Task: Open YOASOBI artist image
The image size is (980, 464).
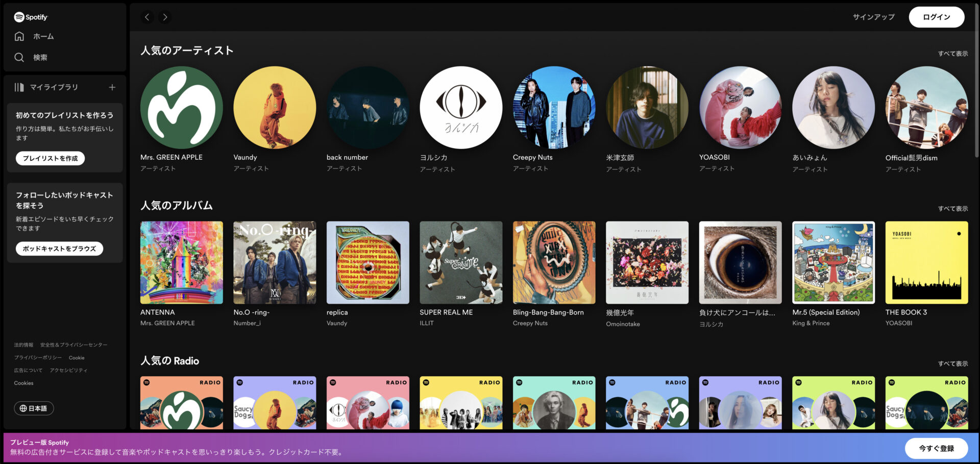Action: [741, 108]
